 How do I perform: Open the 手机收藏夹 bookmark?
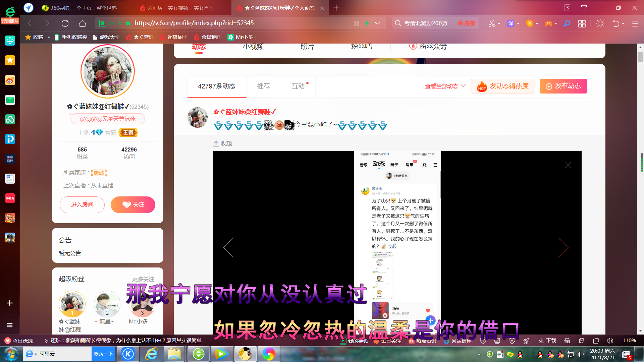[71, 37]
